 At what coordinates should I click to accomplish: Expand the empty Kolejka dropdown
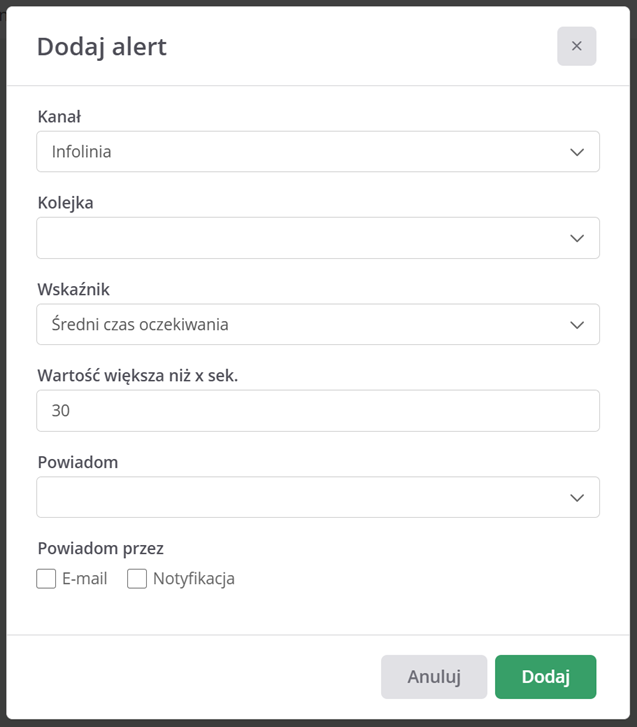coord(300,238)
